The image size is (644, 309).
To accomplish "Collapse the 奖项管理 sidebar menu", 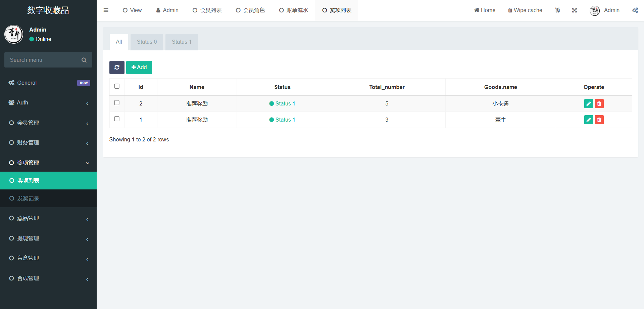I will [48, 163].
